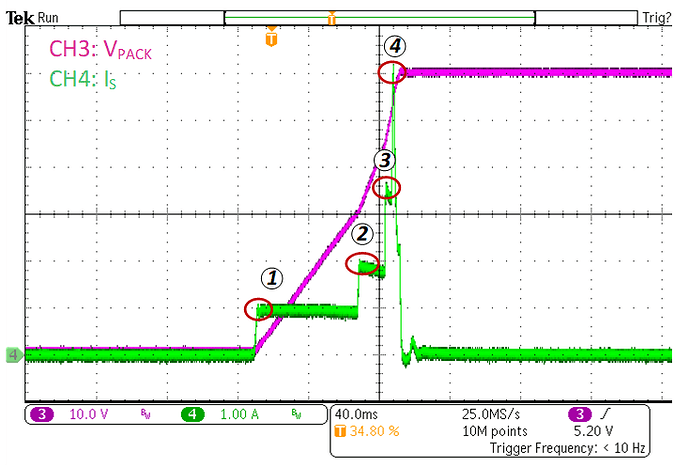Click the purple bandwidth limit icon for channel 3
Viewport: 690px width, 466px height.
click(146, 414)
